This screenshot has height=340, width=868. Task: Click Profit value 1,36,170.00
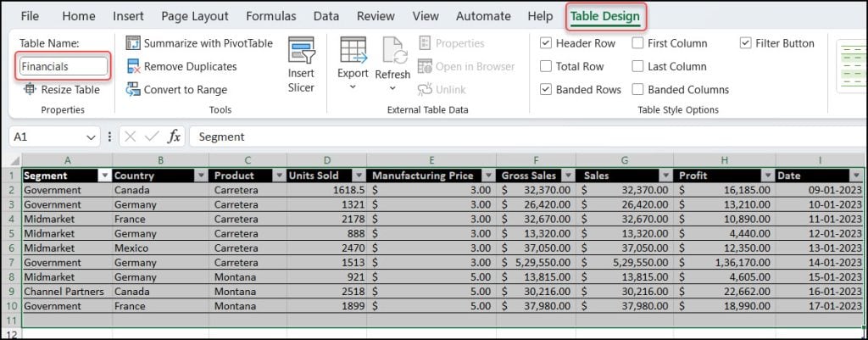[725, 263]
